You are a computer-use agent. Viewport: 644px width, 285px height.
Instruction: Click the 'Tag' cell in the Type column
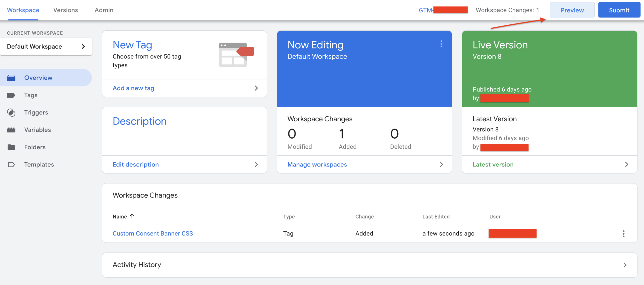click(288, 233)
